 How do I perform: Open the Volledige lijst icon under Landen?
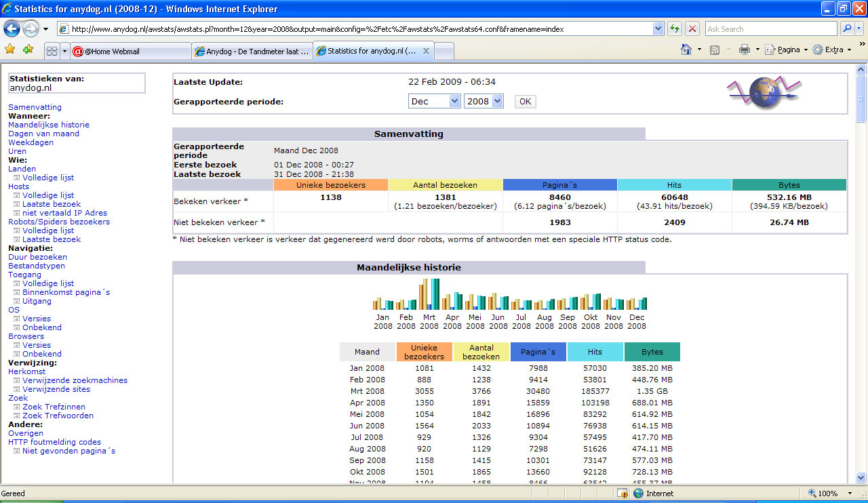(x=17, y=178)
